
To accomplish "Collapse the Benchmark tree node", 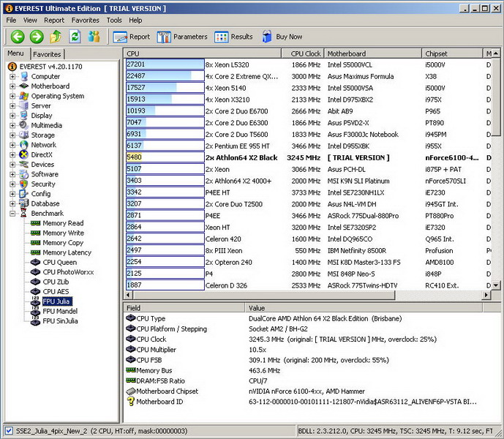I will (x=12, y=214).
